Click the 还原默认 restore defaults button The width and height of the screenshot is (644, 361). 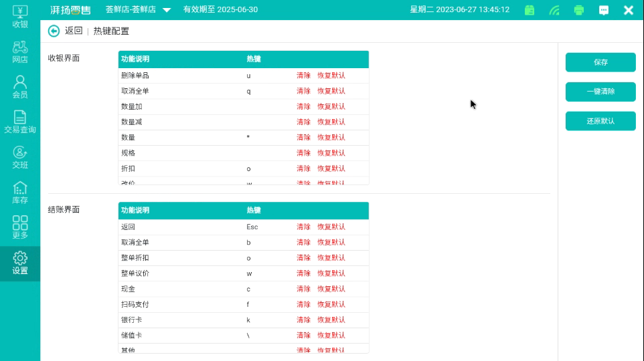[600, 121]
